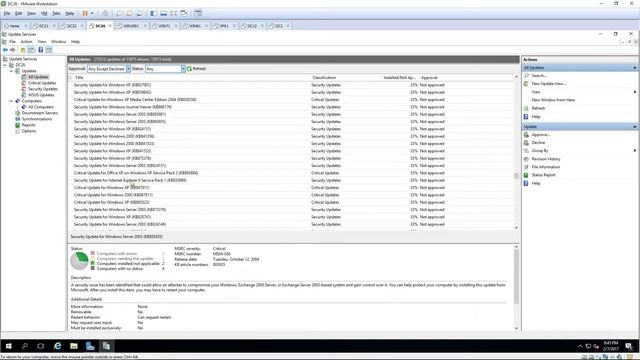Select Critical Updates in the tree
The height and width of the screenshot is (360, 640).
42,83
